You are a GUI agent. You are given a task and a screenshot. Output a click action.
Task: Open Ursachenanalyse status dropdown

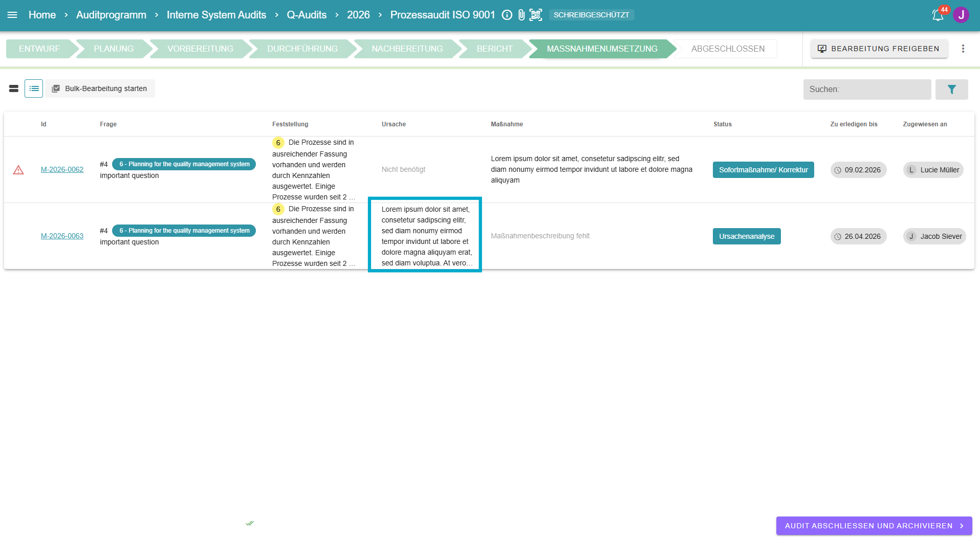click(746, 236)
